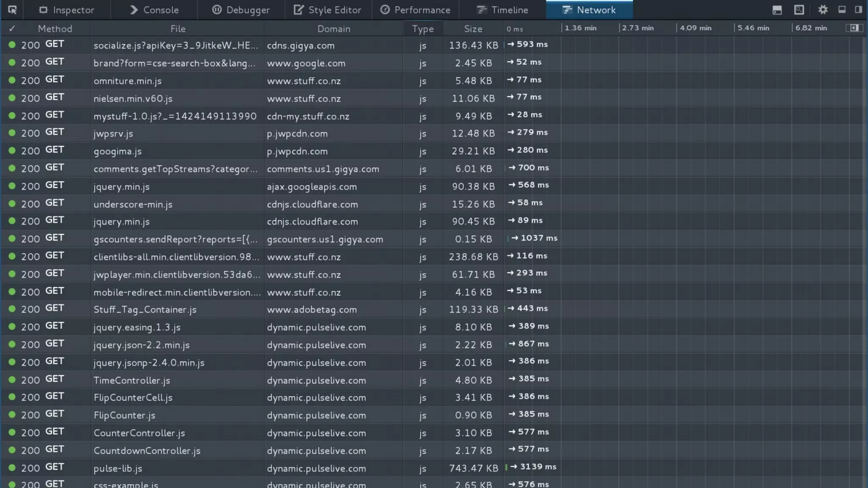
Task: Open the Performance tab
Action: click(x=415, y=10)
